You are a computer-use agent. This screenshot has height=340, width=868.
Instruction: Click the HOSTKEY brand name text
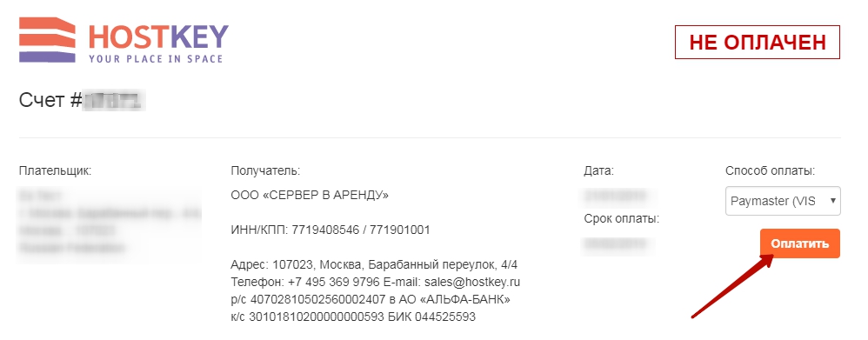point(158,36)
